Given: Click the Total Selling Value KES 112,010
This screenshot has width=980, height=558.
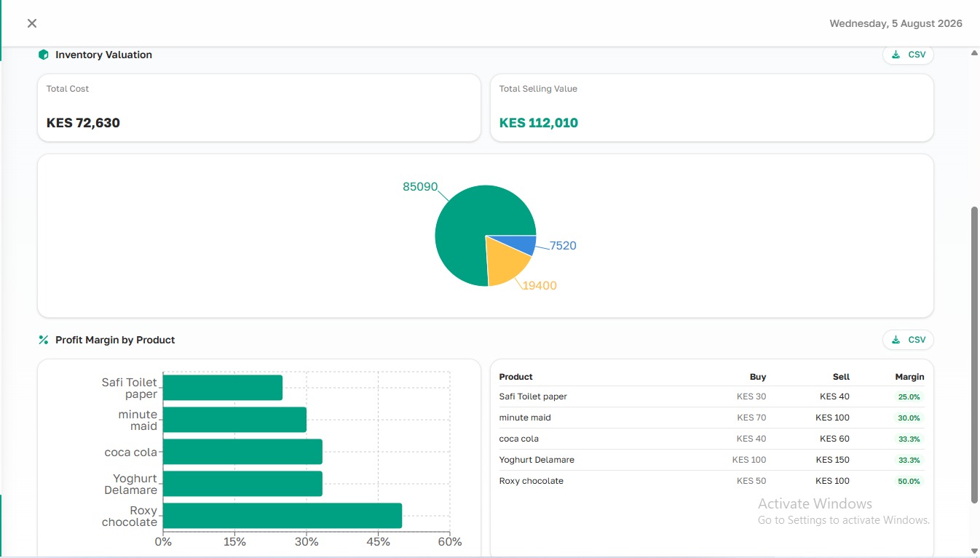Looking at the screenshot, I should tap(539, 123).
